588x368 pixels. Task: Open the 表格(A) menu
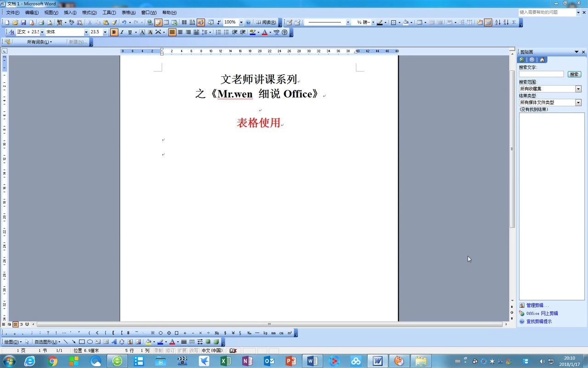129,12
